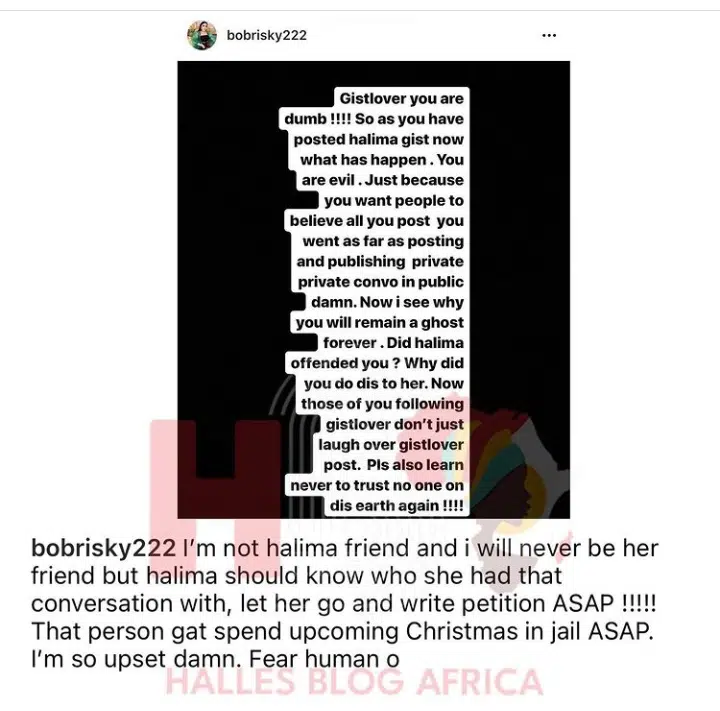The width and height of the screenshot is (720, 711).
Task: Open the black story image post
Action: [374, 290]
